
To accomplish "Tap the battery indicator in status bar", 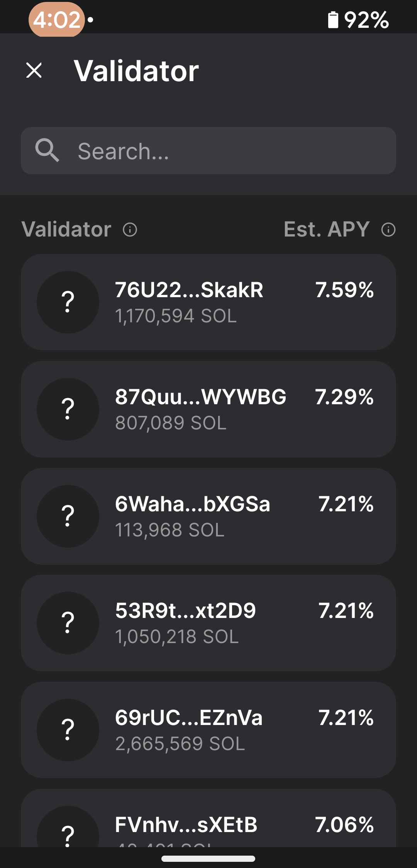I will tap(333, 20).
